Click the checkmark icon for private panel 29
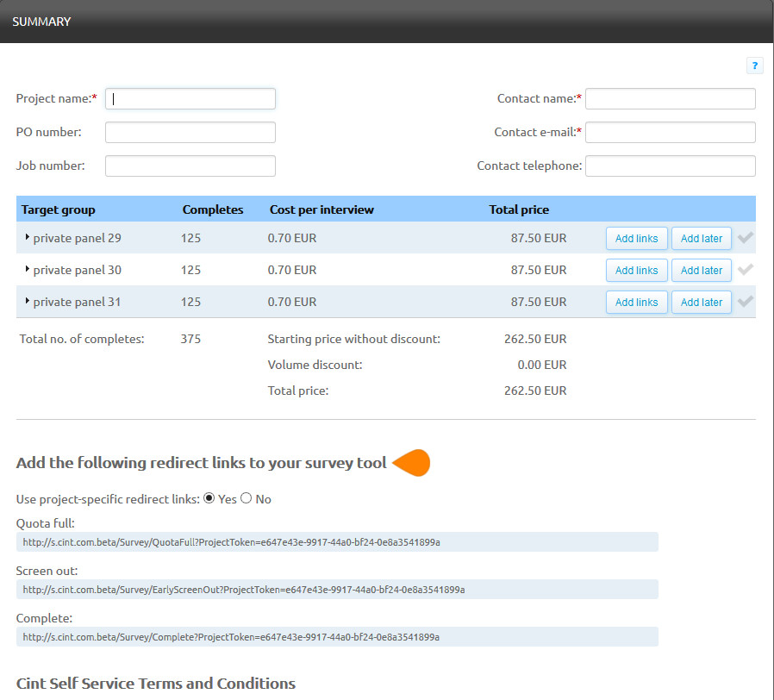The width and height of the screenshot is (774, 700). click(x=746, y=238)
